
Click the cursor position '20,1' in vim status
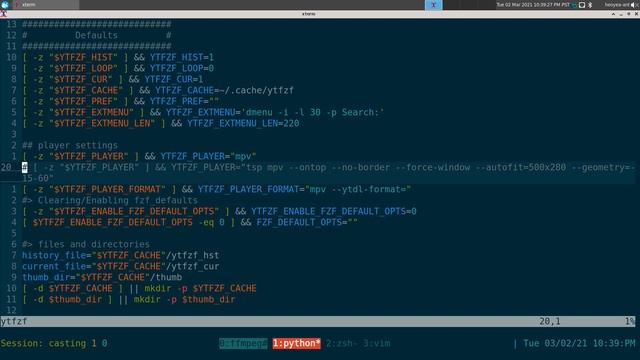[550, 322]
